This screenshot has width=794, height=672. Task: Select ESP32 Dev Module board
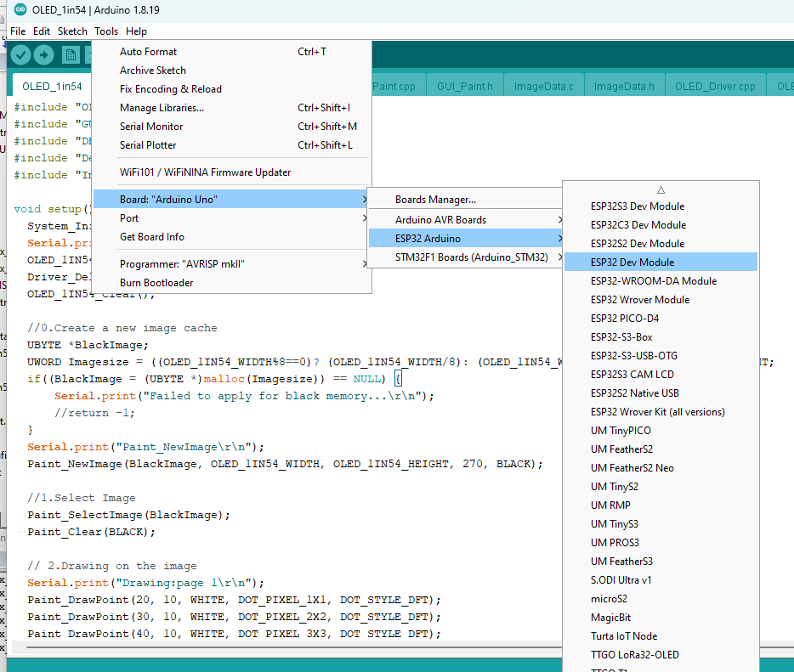pos(661,263)
